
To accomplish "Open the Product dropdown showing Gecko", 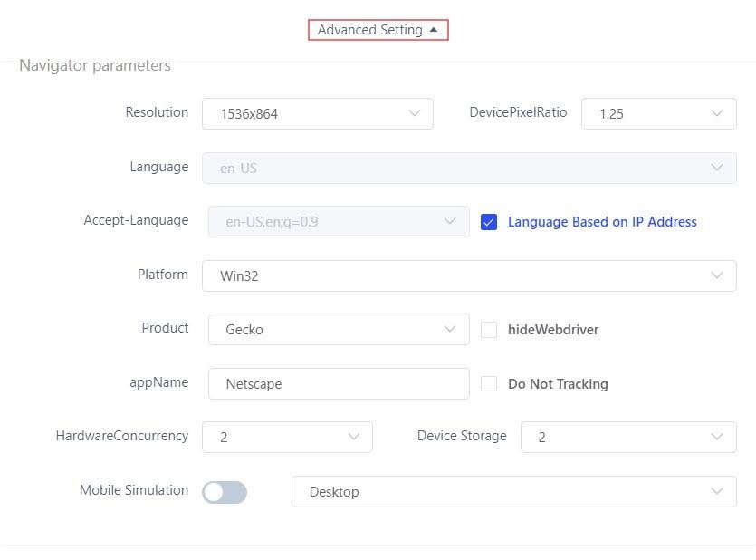I will coord(338,330).
